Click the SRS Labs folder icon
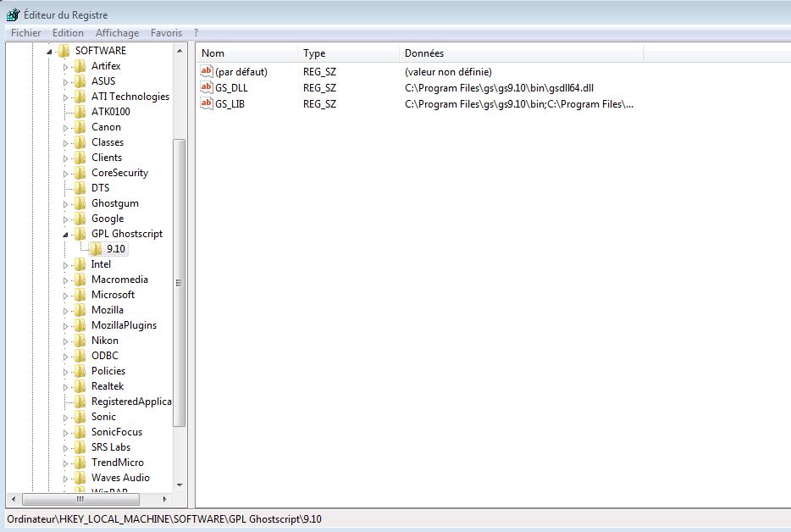Viewport: 791px width, 532px height. 80,447
